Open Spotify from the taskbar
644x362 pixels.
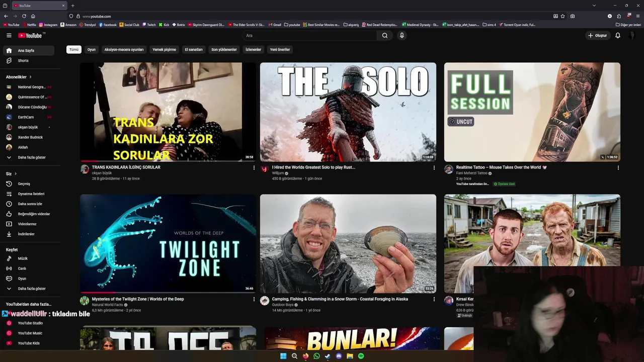pos(361,356)
